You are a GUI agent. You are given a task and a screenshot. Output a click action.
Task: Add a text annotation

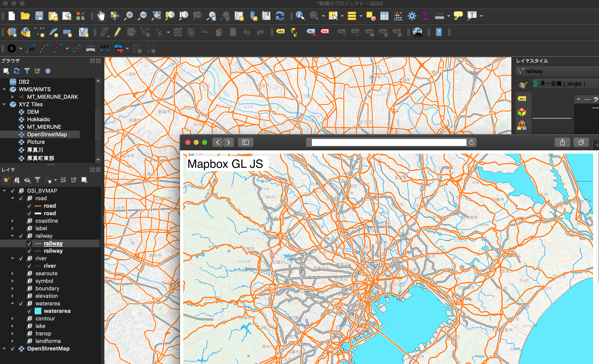[x=472, y=16]
